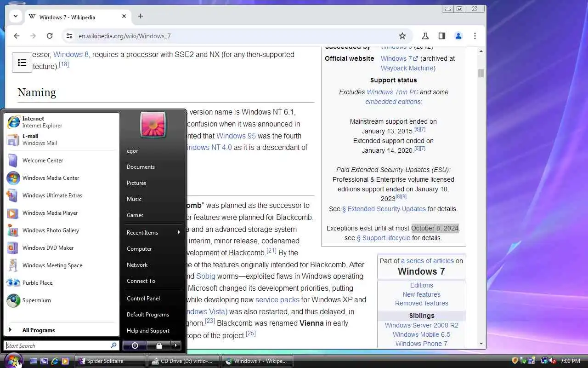Click the Start orb button
Image resolution: width=588 pixels, height=368 pixels.
pyautogui.click(x=13, y=361)
